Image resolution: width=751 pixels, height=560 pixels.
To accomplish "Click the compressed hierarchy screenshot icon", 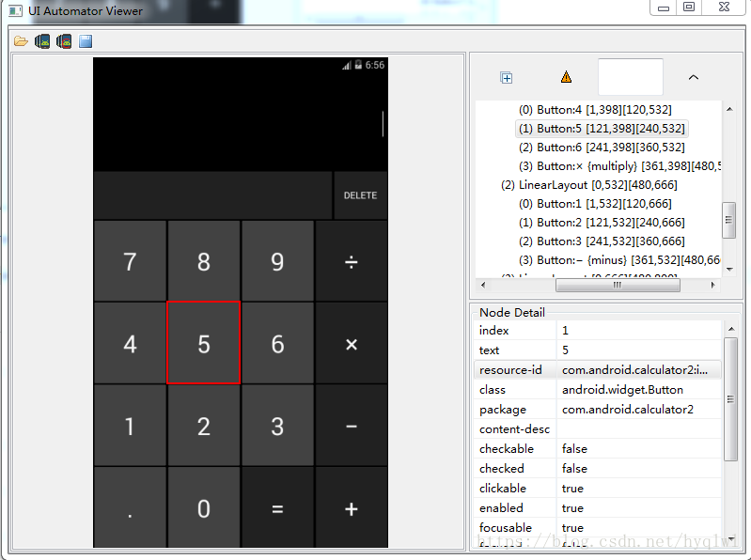I will pyautogui.click(x=64, y=41).
